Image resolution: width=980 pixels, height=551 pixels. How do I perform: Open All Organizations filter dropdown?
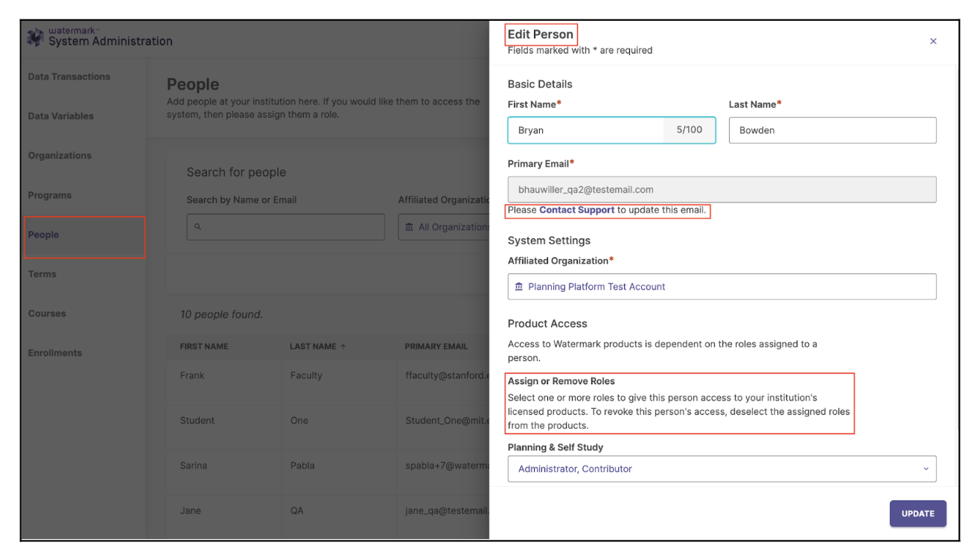point(443,227)
